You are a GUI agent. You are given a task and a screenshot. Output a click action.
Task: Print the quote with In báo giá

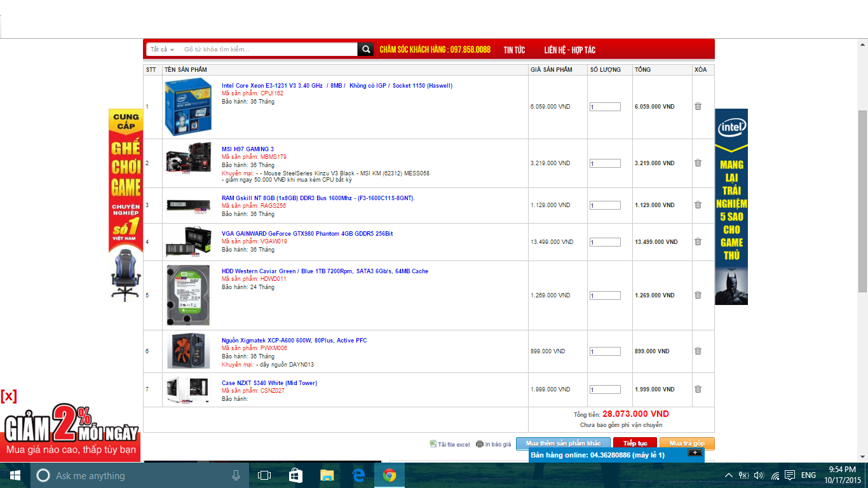tap(498, 445)
